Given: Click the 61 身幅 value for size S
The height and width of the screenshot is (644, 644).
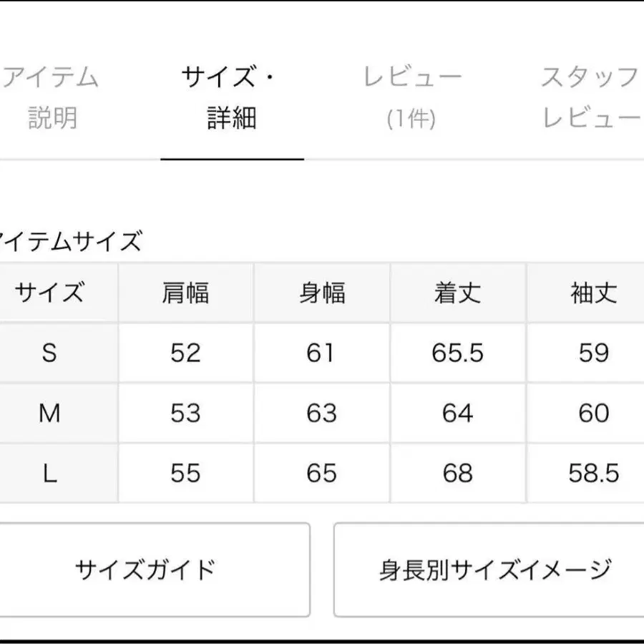Looking at the screenshot, I should (321, 353).
